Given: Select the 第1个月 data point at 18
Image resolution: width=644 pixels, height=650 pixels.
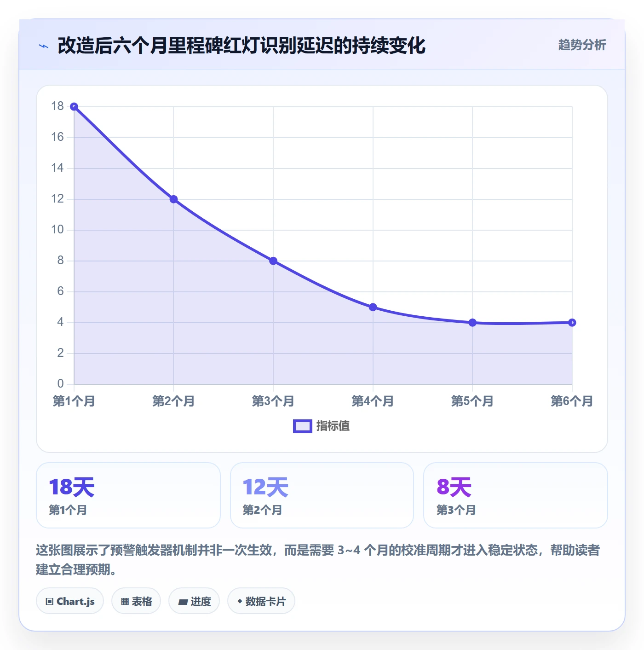Looking at the screenshot, I should point(74,107).
